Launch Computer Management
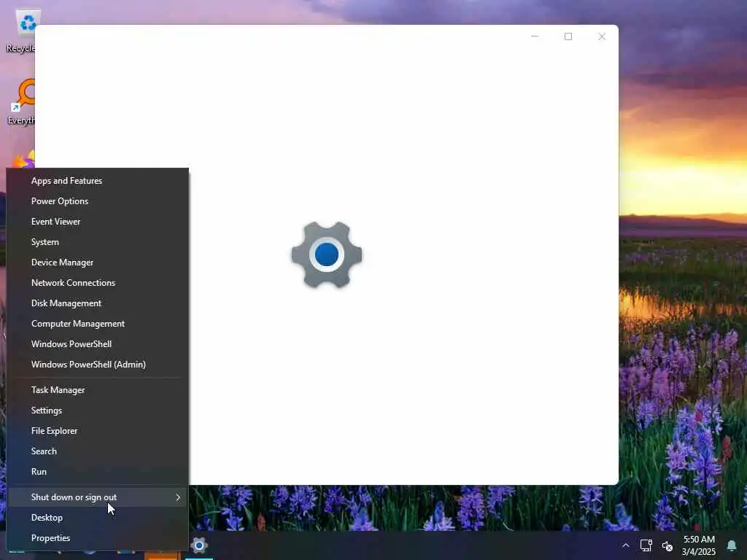 pos(98,324)
